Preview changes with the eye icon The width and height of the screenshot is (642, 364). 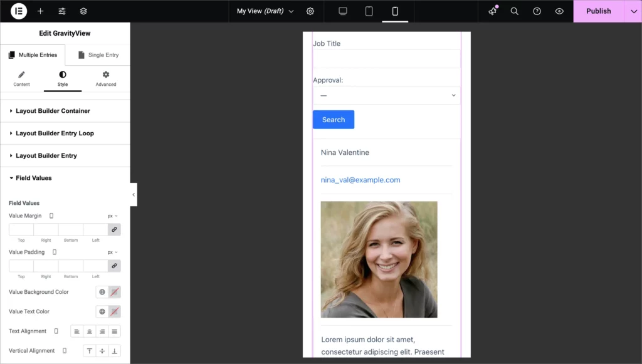coord(559,11)
